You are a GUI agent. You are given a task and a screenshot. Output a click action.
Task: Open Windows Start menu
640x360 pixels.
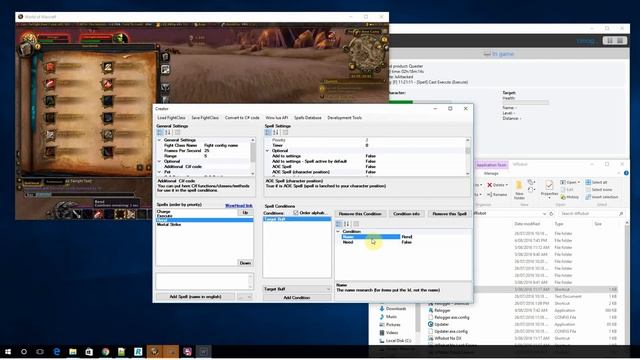point(8,351)
